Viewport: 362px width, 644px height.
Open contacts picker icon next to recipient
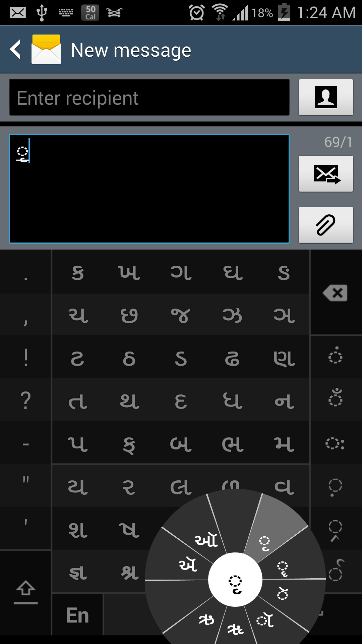326,97
